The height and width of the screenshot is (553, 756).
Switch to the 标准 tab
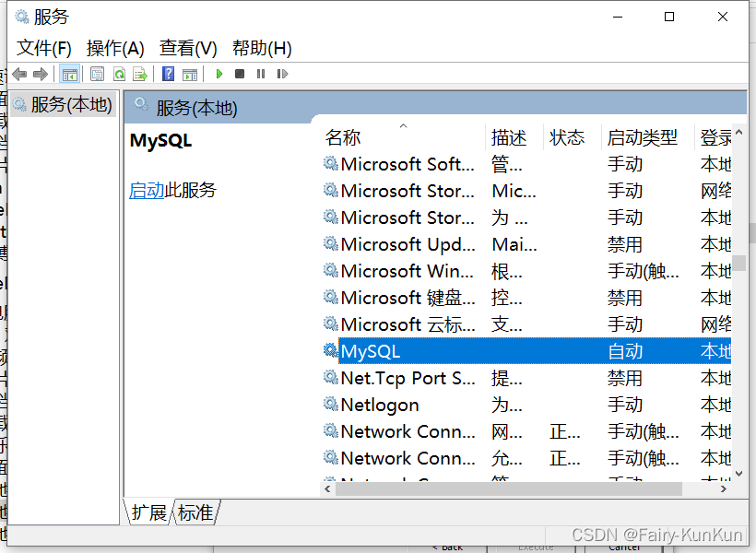click(195, 512)
